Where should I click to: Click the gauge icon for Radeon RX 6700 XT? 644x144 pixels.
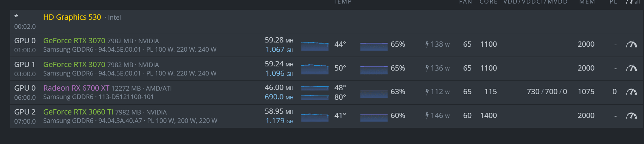pos(631,92)
